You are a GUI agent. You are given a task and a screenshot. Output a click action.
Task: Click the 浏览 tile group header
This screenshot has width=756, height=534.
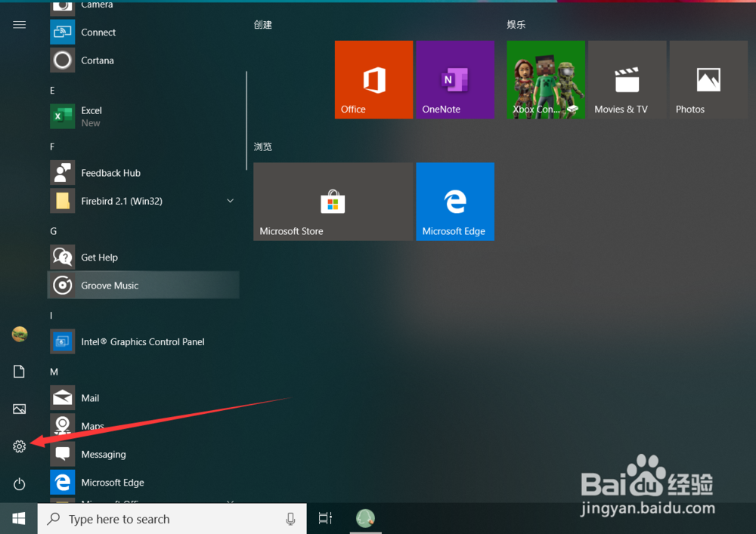pyautogui.click(x=263, y=147)
